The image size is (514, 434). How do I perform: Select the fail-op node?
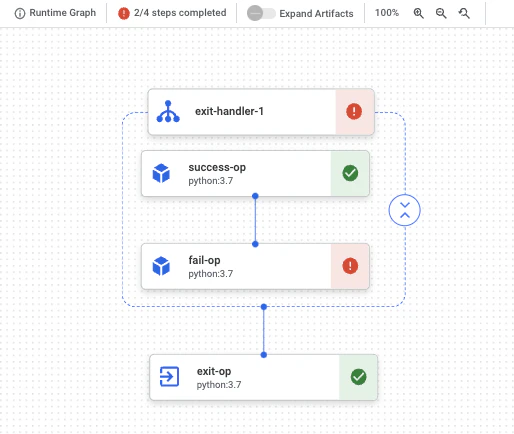(x=255, y=266)
